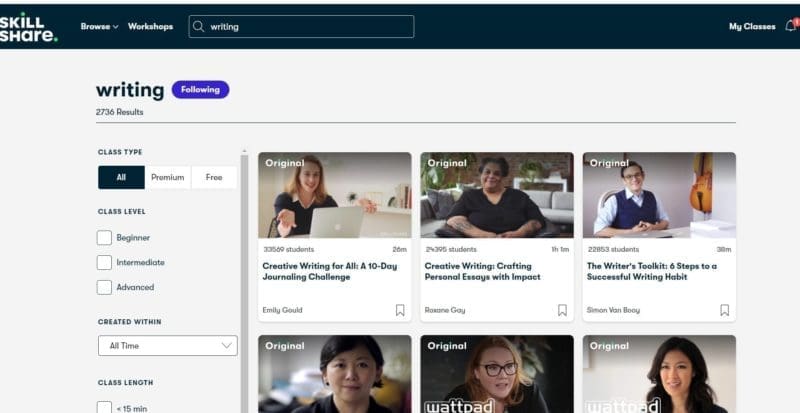Enable the < 15 min length checkbox
This screenshot has width=800, height=413.
click(x=104, y=408)
